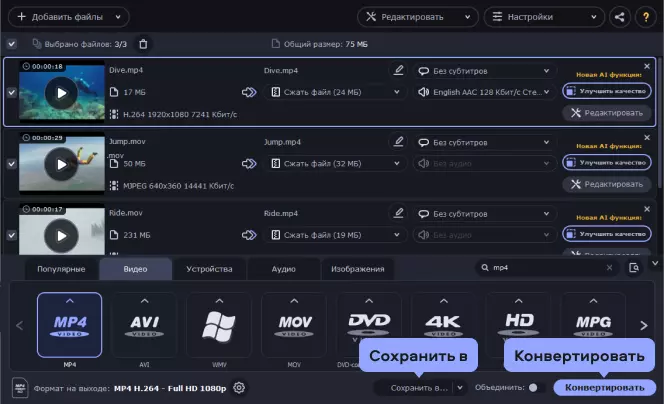Click the Конвертировать button
This screenshot has width=664, height=404.
coord(605,387)
